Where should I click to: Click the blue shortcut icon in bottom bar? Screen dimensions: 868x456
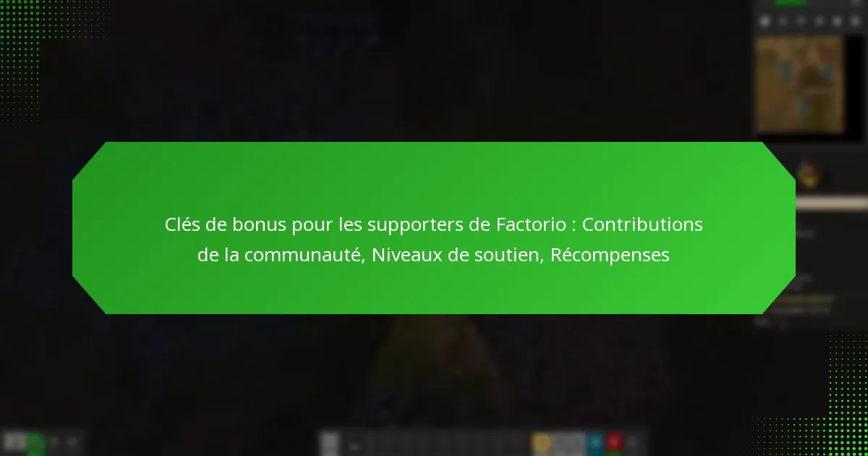(595, 442)
